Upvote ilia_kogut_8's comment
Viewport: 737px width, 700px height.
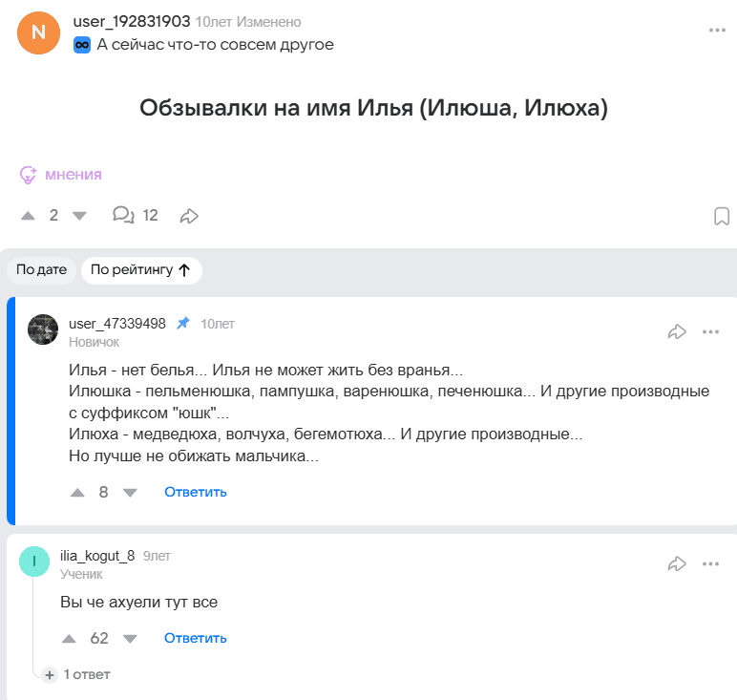pos(69,639)
